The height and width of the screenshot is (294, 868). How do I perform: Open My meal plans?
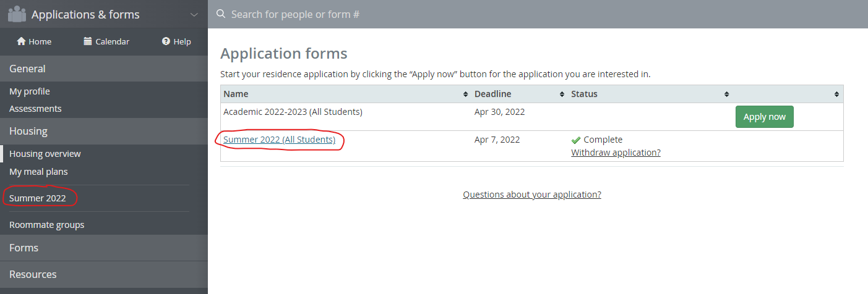point(38,172)
